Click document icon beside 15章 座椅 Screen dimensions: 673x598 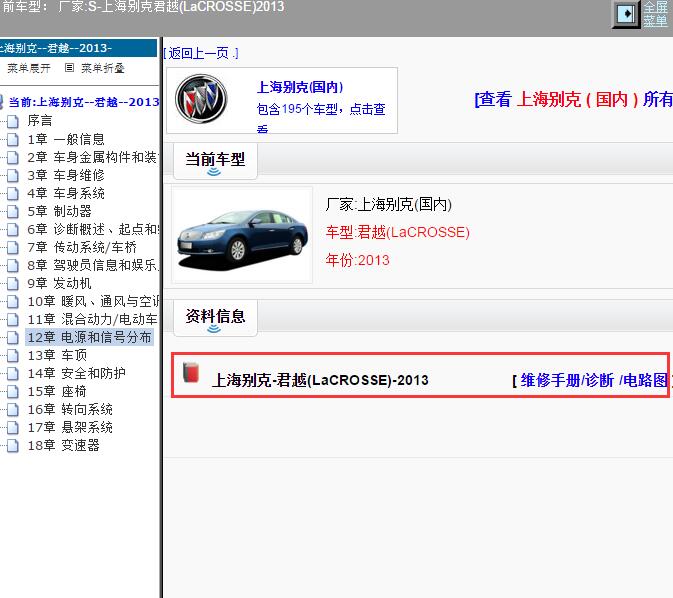(13, 392)
